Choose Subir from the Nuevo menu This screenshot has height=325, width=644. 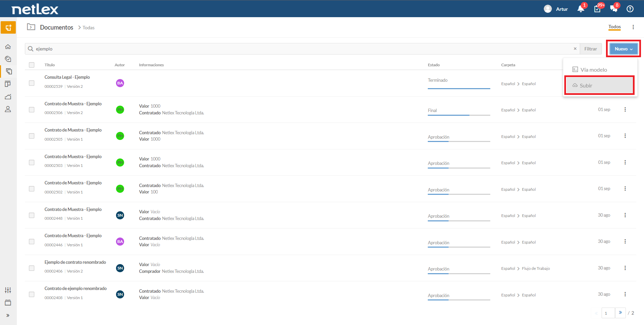[600, 85]
